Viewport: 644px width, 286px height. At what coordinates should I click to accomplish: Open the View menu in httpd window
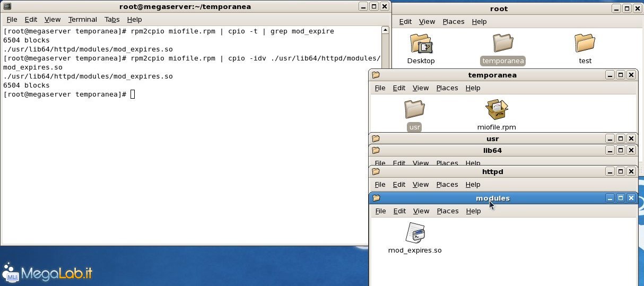[x=421, y=185]
